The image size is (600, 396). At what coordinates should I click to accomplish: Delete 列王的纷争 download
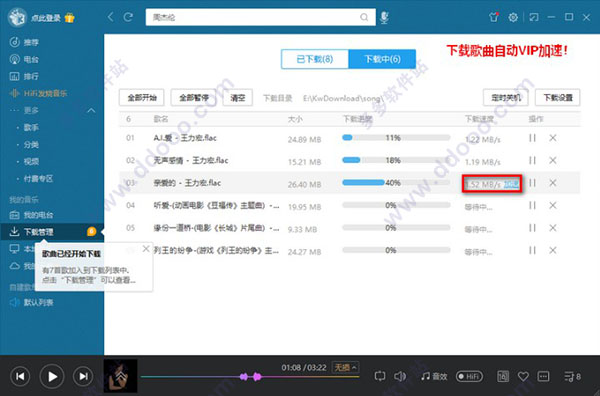tap(553, 250)
